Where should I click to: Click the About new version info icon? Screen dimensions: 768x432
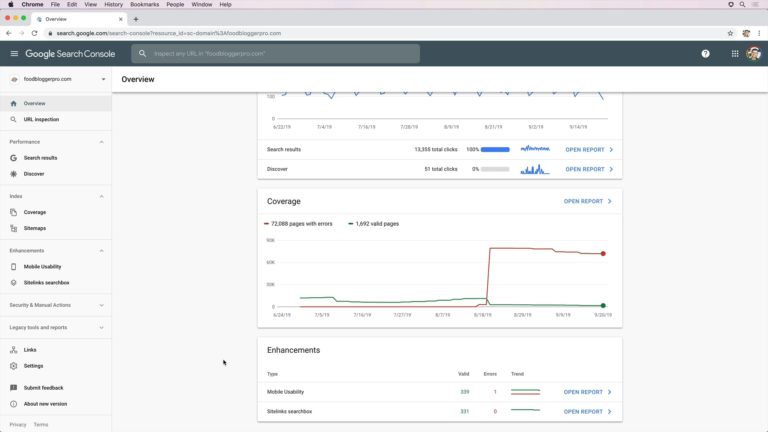click(x=13, y=404)
